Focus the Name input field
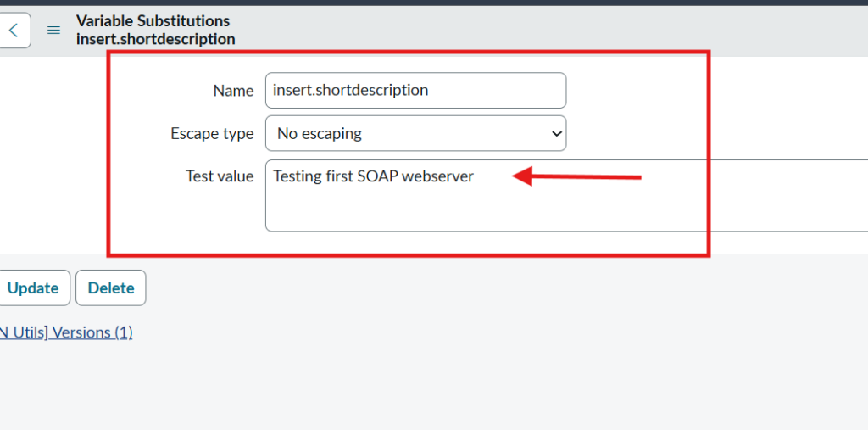 pyautogui.click(x=415, y=90)
